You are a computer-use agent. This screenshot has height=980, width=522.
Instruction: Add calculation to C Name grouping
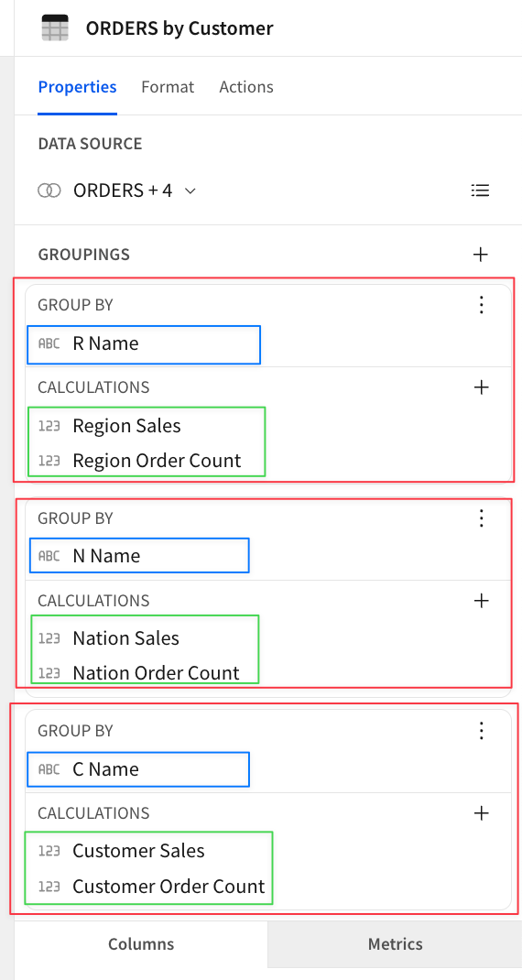481,813
